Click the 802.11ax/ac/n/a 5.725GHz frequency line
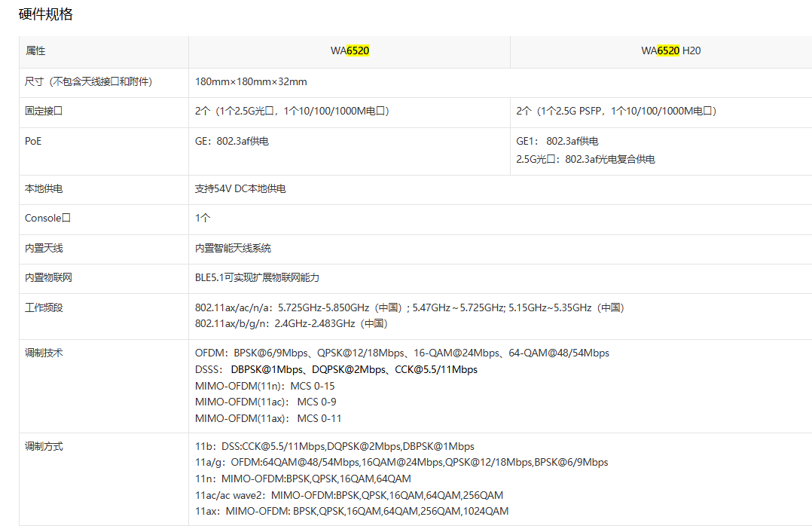The height and width of the screenshot is (526, 812). (410, 307)
